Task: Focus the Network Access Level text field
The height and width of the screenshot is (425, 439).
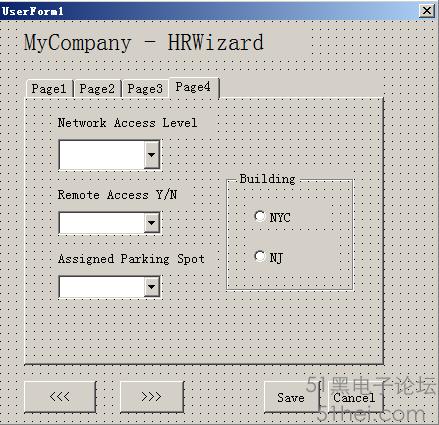Action: tap(102, 155)
